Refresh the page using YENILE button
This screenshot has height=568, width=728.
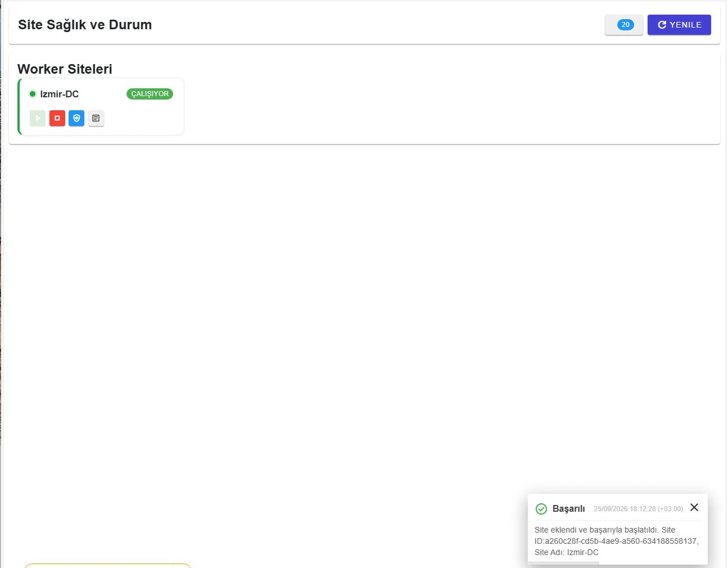(679, 25)
